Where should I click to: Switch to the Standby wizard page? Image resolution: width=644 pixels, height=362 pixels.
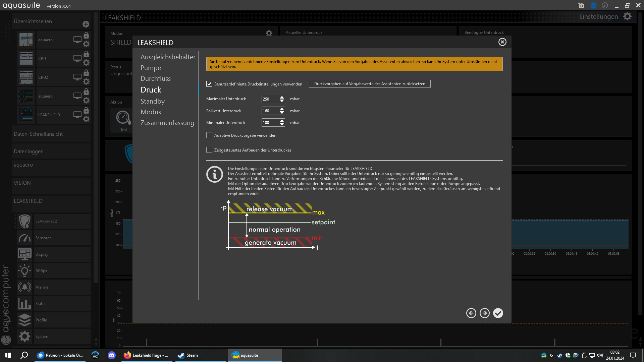[153, 101]
